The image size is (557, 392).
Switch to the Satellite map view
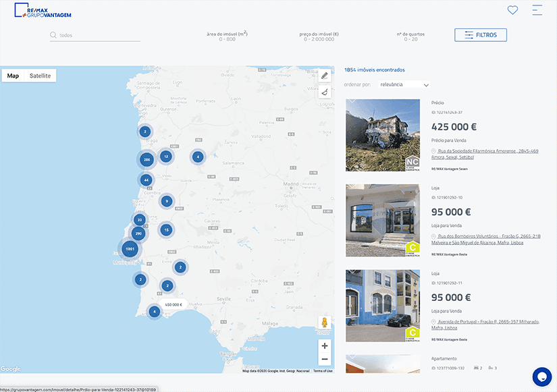tap(40, 76)
